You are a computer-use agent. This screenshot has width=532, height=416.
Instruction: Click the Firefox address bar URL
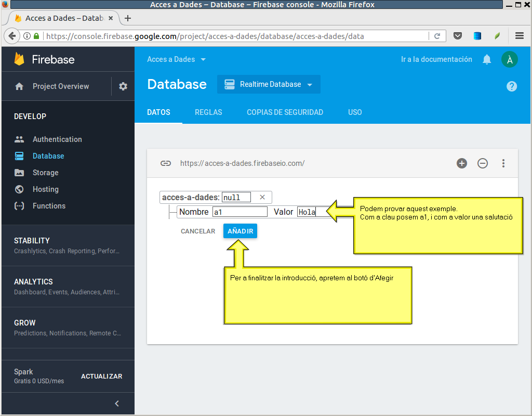point(205,36)
